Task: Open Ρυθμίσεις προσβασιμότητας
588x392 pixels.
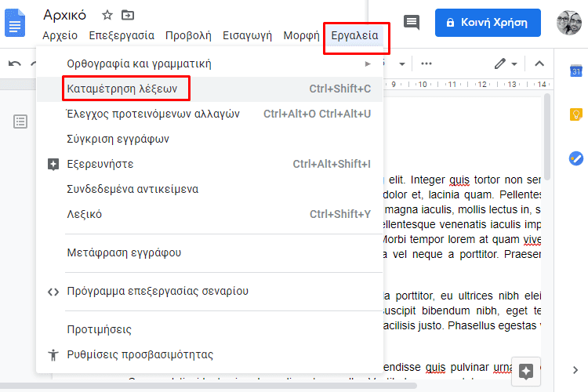Action: [x=209, y=354]
